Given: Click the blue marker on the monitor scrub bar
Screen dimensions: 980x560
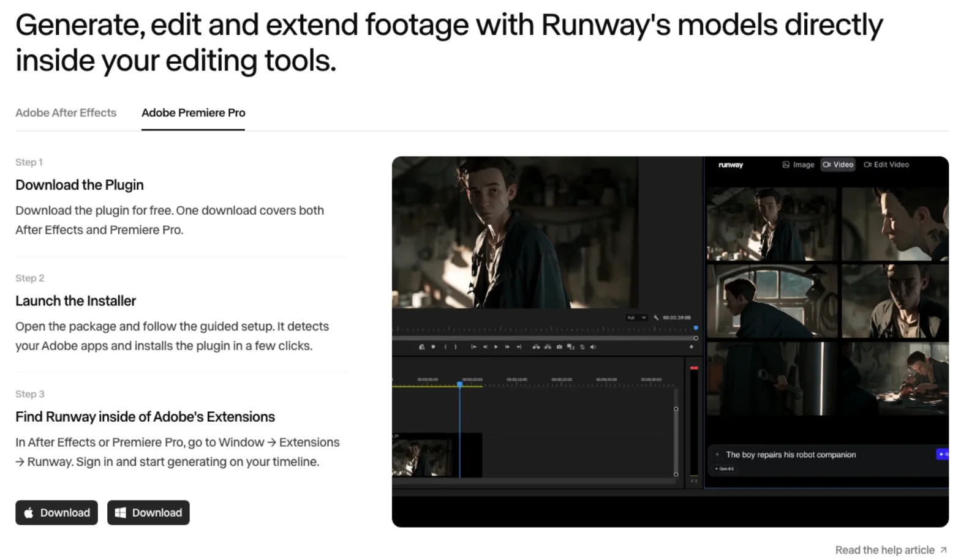Looking at the screenshot, I should tap(696, 328).
